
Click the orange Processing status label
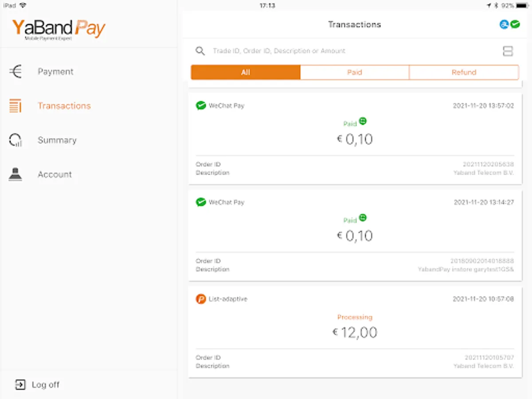pyautogui.click(x=355, y=317)
